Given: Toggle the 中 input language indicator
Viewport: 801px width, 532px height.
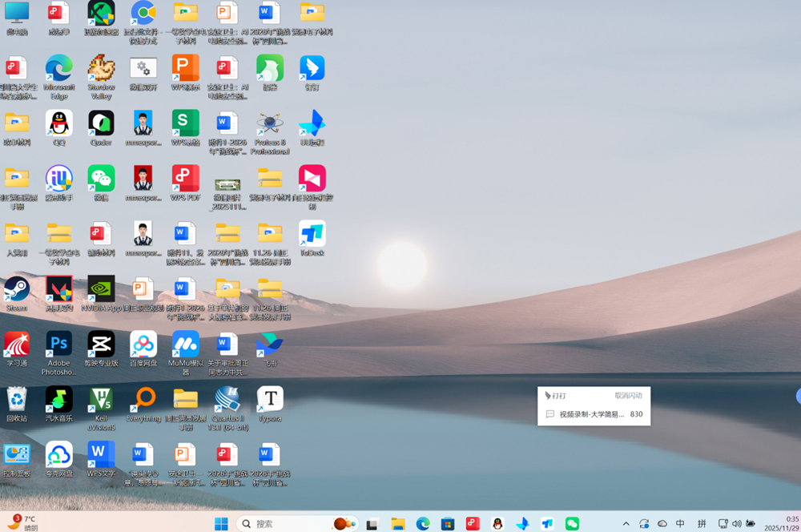Looking at the screenshot, I should point(680,524).
